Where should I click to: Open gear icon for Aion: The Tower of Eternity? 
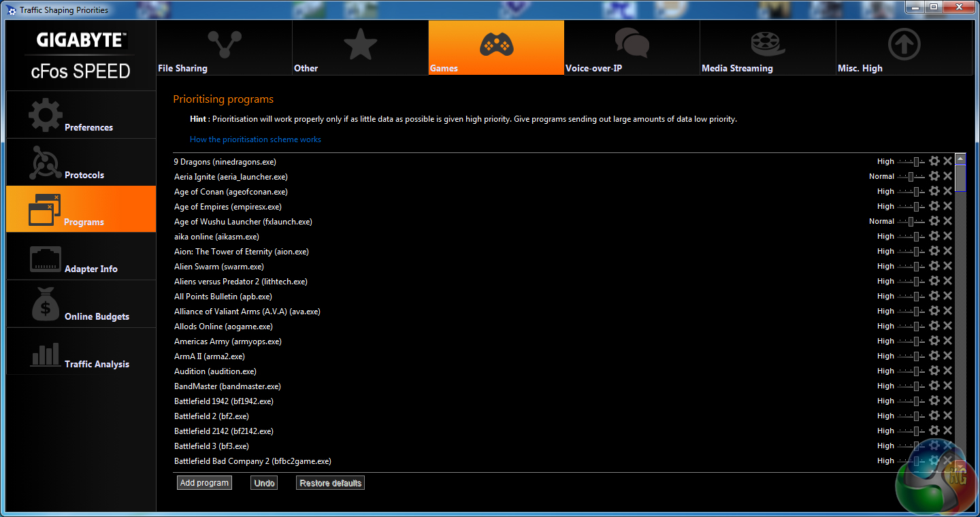coord(934,251)
